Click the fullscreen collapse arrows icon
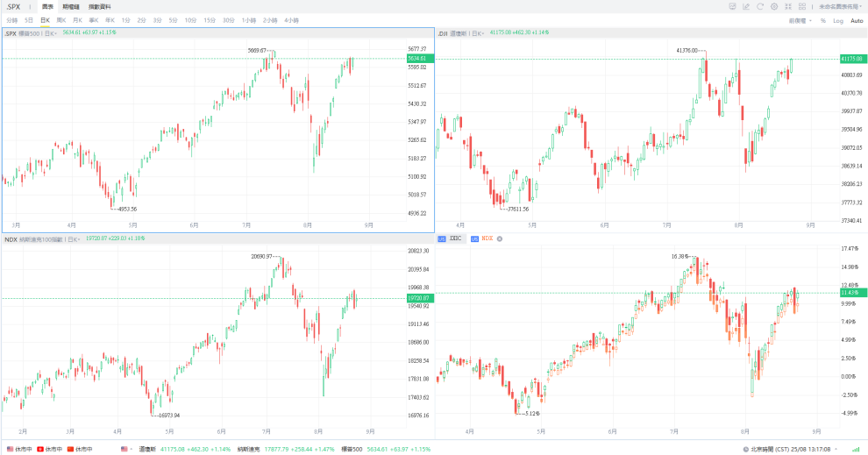This screenshot has height=455, width=868. pyautogui.click(x=787, y=7)
